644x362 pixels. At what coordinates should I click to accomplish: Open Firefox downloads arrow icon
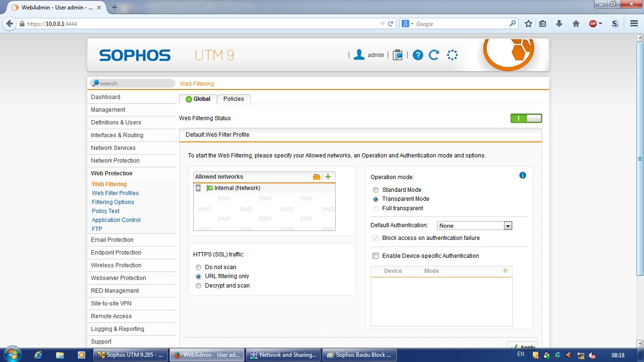coord(559,24)
